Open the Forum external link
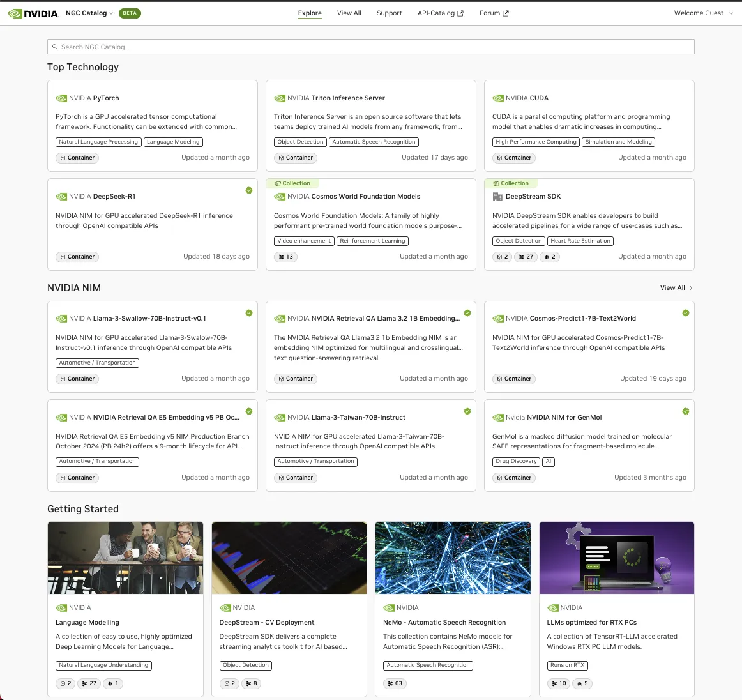Viewport: 742px width, 700px height. tap(494, 13)
